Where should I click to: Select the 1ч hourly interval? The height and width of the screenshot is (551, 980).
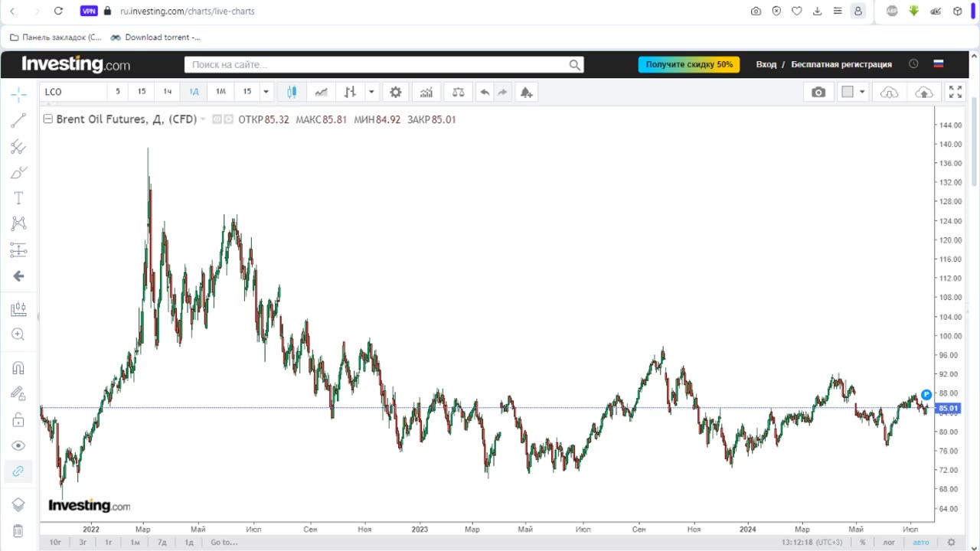tap(168, 92)
